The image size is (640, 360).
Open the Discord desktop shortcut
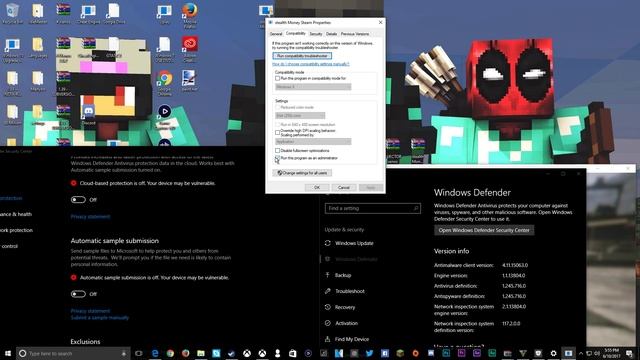point(88,114)
